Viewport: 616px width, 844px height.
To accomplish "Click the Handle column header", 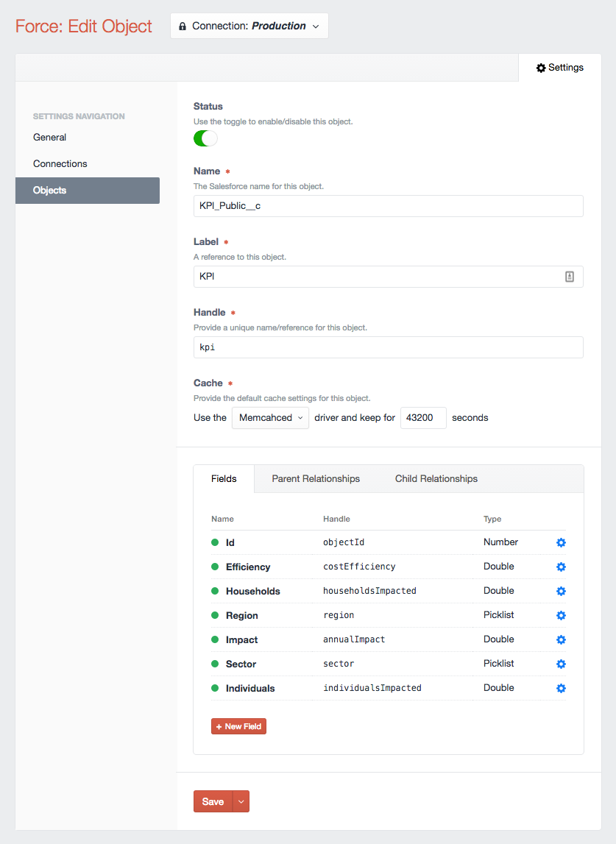I will 336,519.
